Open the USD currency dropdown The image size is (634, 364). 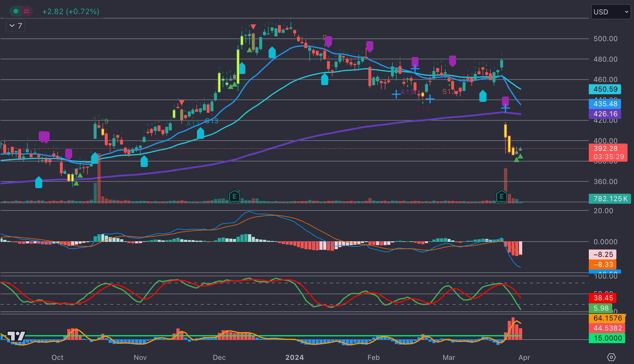click(611, 12)
